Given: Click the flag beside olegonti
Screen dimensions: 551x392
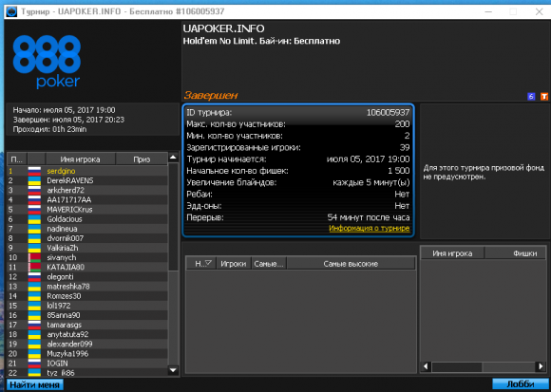Looking at the screenshot, I should pos(35,277).
